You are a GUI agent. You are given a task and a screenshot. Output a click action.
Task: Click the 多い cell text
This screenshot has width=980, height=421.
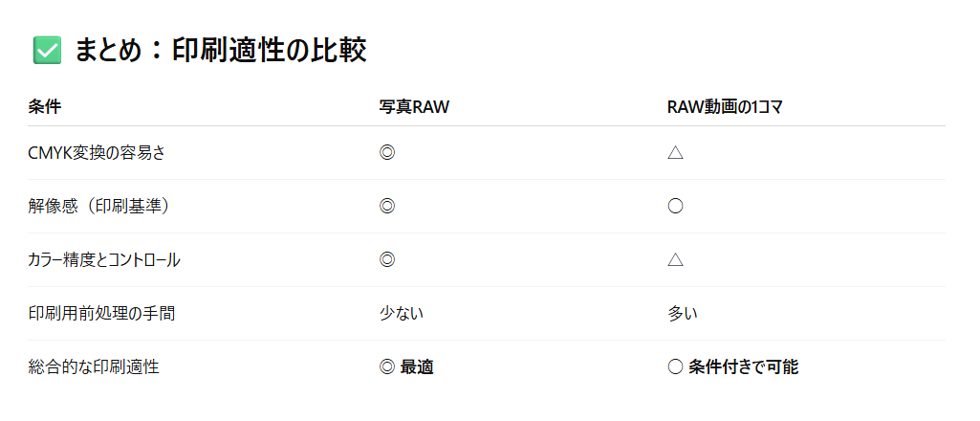click(x=683, y=314)
